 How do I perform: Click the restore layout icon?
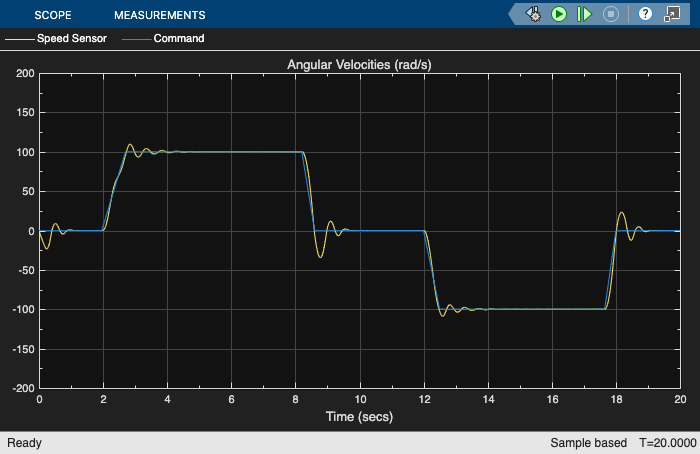point(671,14)
